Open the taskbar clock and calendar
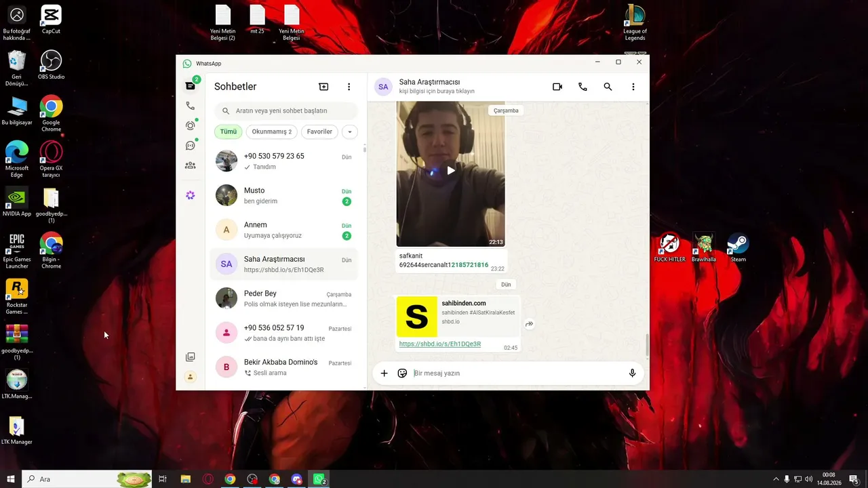This screenshot has height=488, width=868. (x=829, y=479)
